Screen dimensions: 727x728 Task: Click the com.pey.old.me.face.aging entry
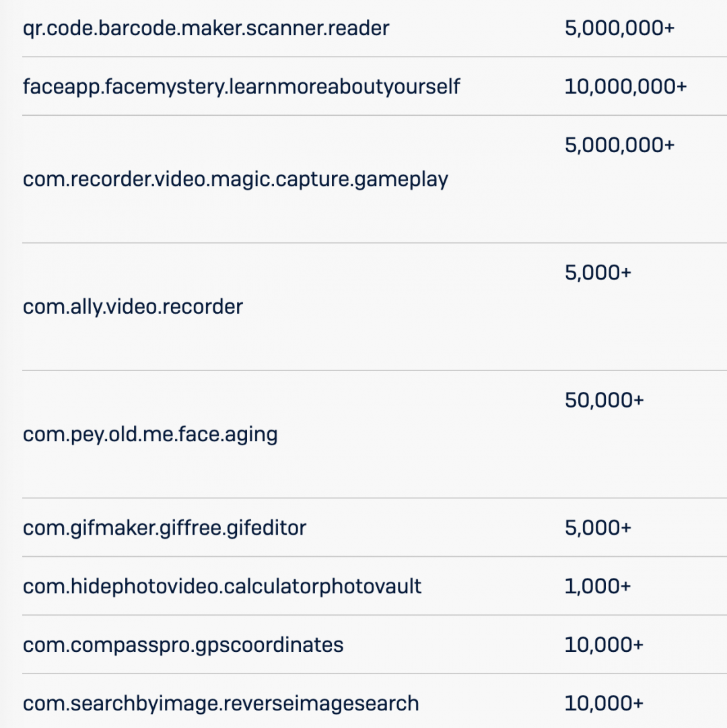tap(150, 434)
